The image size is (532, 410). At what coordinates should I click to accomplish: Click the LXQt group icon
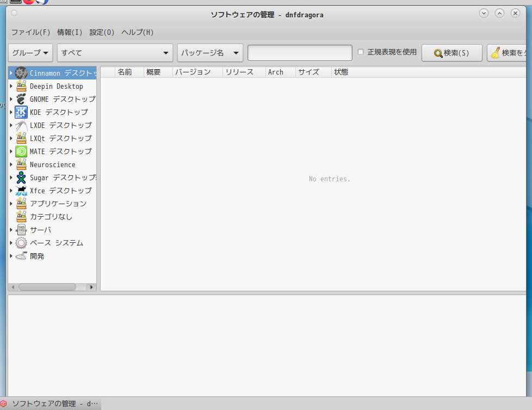21,138
